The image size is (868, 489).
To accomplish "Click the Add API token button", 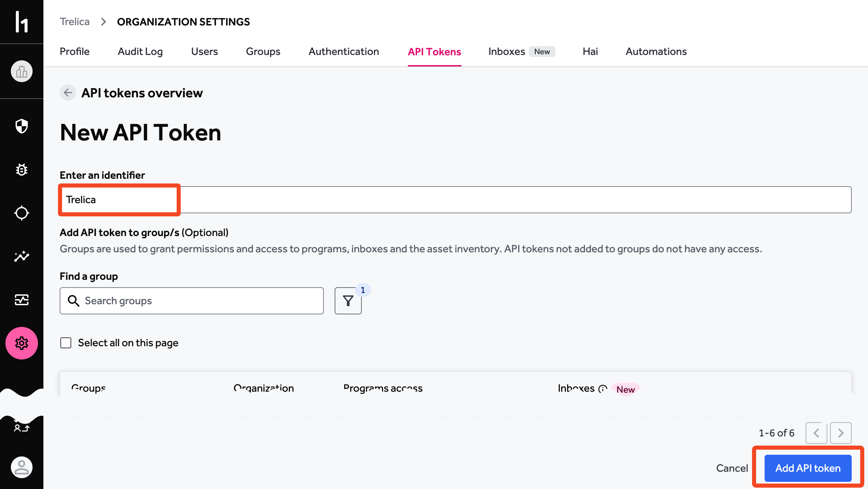I will click(808, 468).
